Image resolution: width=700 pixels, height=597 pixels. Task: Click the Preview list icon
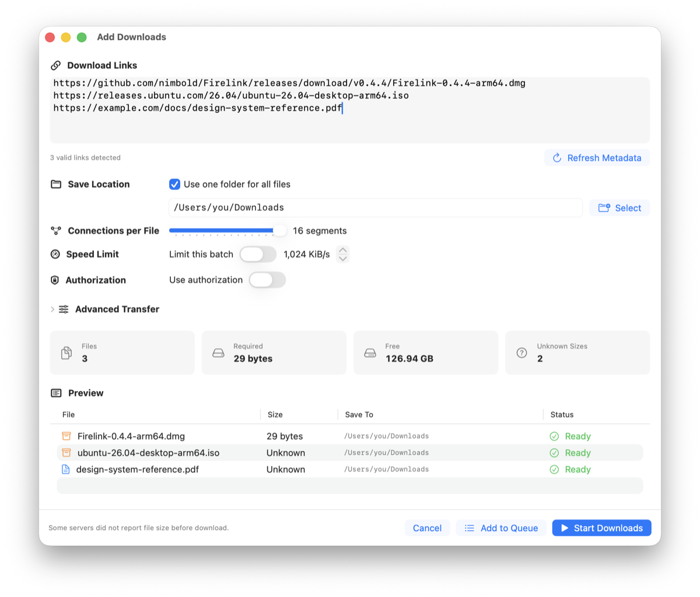[x=56, y=393]
